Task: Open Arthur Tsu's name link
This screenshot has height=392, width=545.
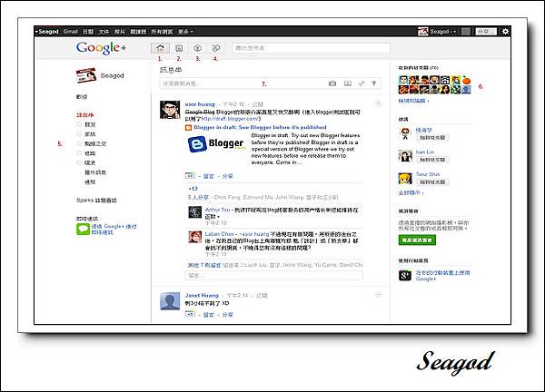Action: point(217,210)
